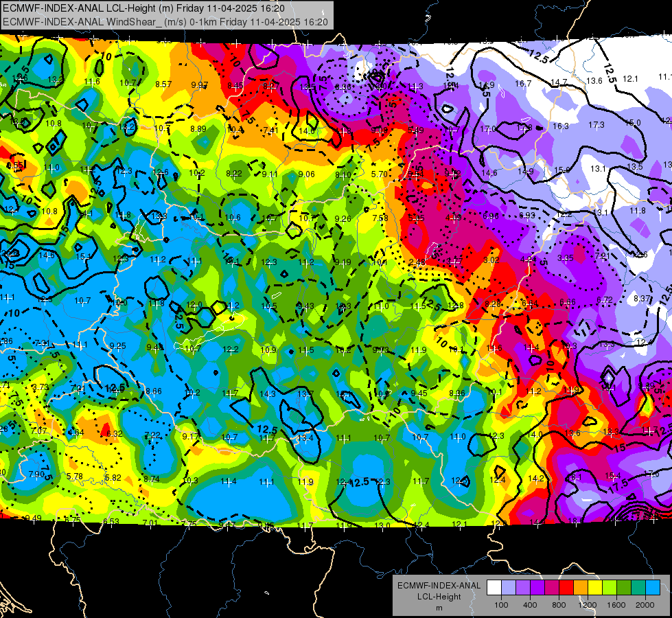
Task: Click the map value '15.4'
Action: (x=613, y=476)
